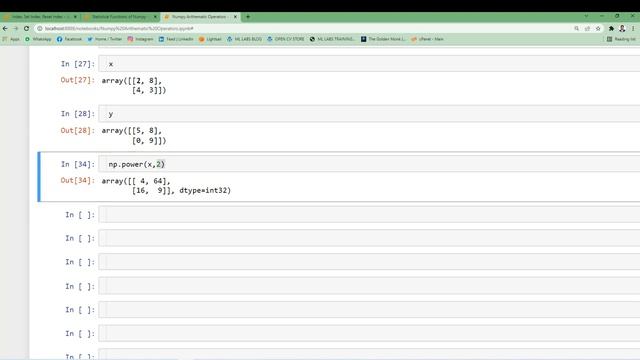The image size is (640, 360).
Task: Click the In [28] code cell containing y
Action: click(x=369, y=113)
